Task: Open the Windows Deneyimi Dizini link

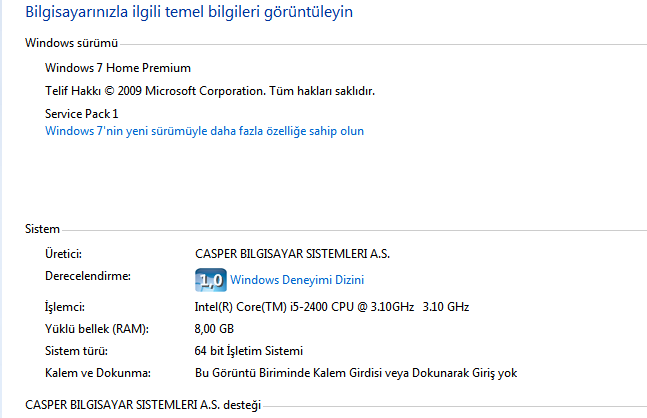Action: pos(297,280)
